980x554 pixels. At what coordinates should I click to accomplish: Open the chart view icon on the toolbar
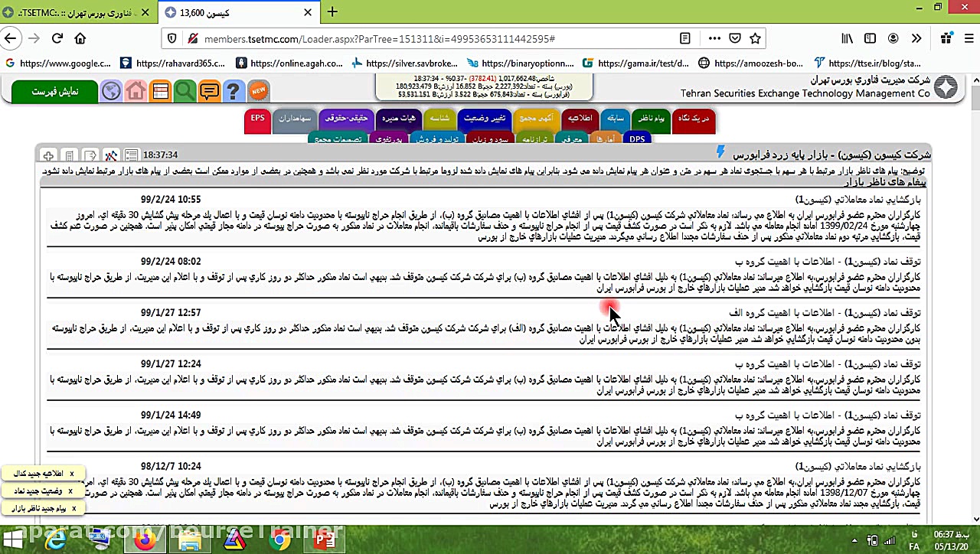pyautogui.click(x=111, y=155)
